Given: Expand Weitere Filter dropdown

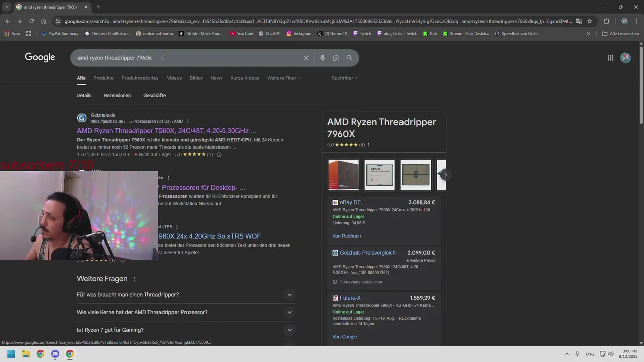Looking at the screenshot, I should [x=284, y=78].
